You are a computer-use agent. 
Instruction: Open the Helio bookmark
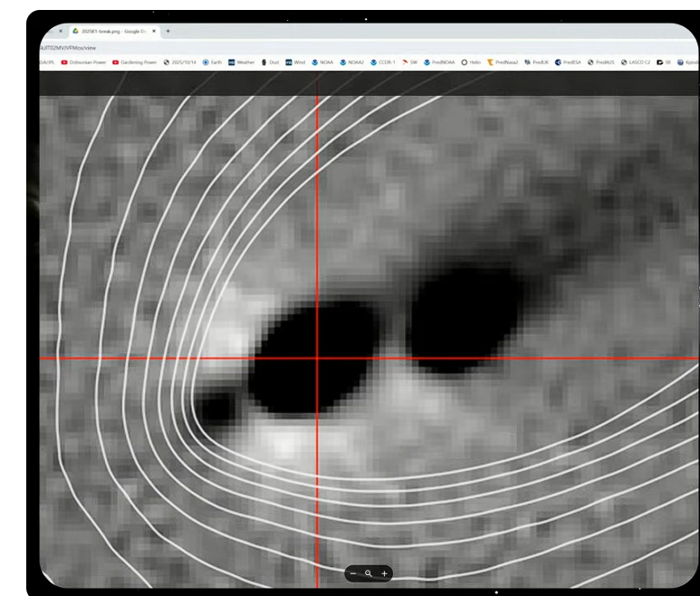[x=471, y=62]
